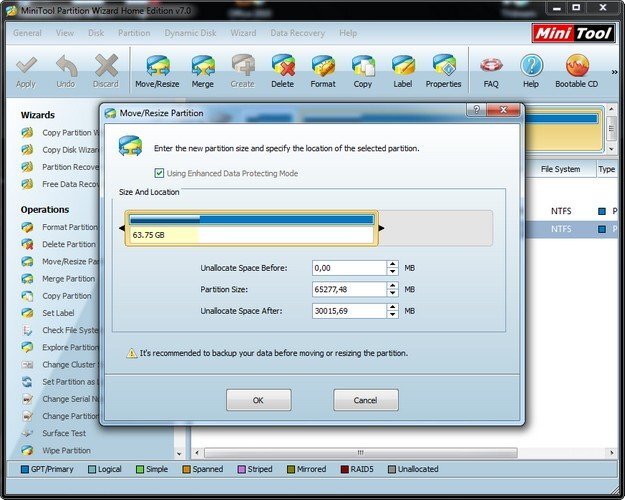Click the Copy toolbar icon
This screenshot has height=500, width=625.
coord(363,65)
